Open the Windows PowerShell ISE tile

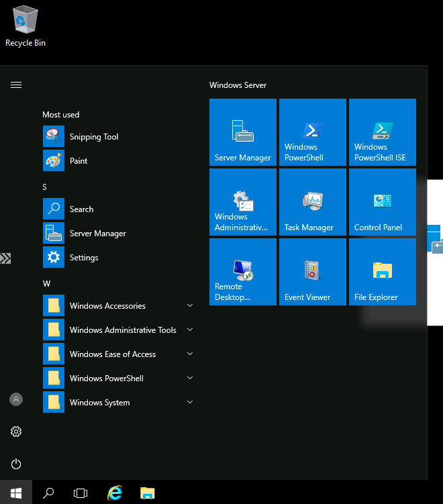coord(383,132)
